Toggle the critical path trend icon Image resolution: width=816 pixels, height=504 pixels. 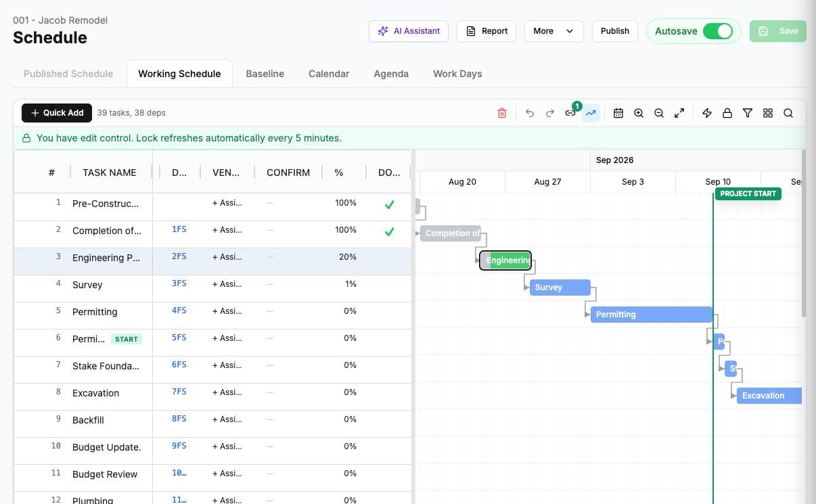pos(591,113)
